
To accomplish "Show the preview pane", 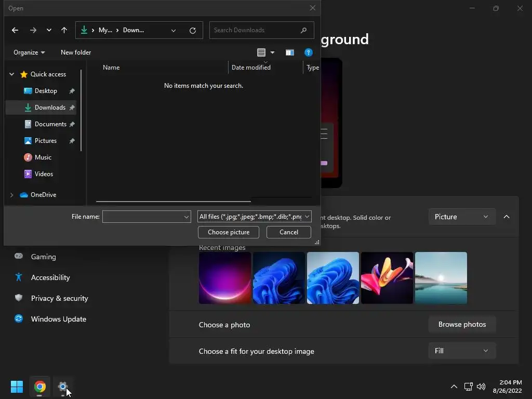I will tap(290, 52).
